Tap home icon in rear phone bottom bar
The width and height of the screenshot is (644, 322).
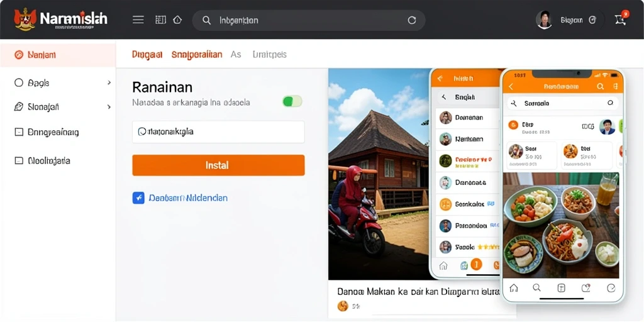pos(443,266)
